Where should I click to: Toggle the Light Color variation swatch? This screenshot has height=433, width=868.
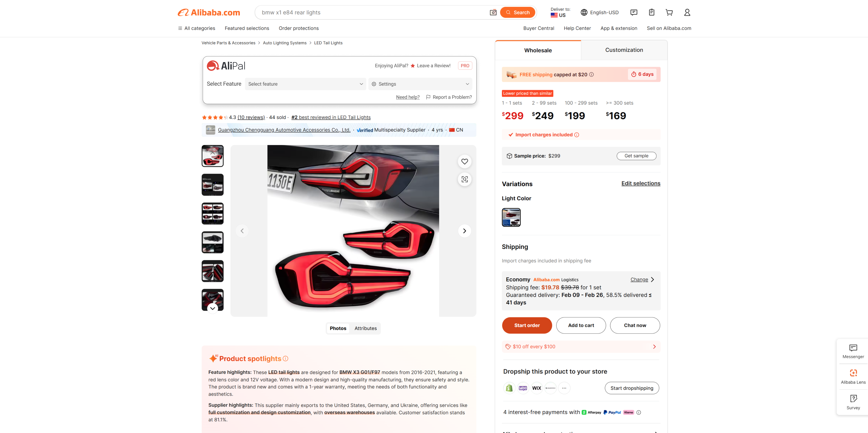click(511, 217)
